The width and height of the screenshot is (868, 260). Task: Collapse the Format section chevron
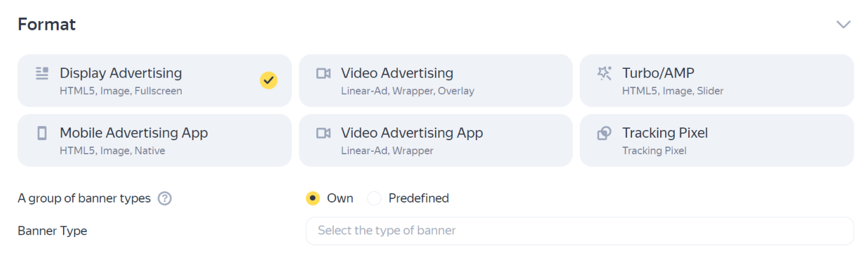[x=843, y=24]
